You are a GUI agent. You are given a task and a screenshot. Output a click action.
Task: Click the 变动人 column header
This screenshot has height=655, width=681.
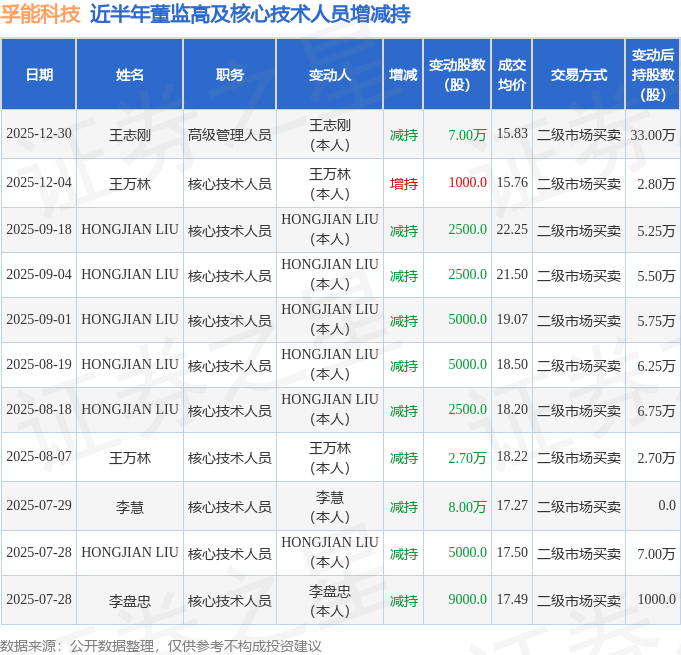click(x=329, y=75)
